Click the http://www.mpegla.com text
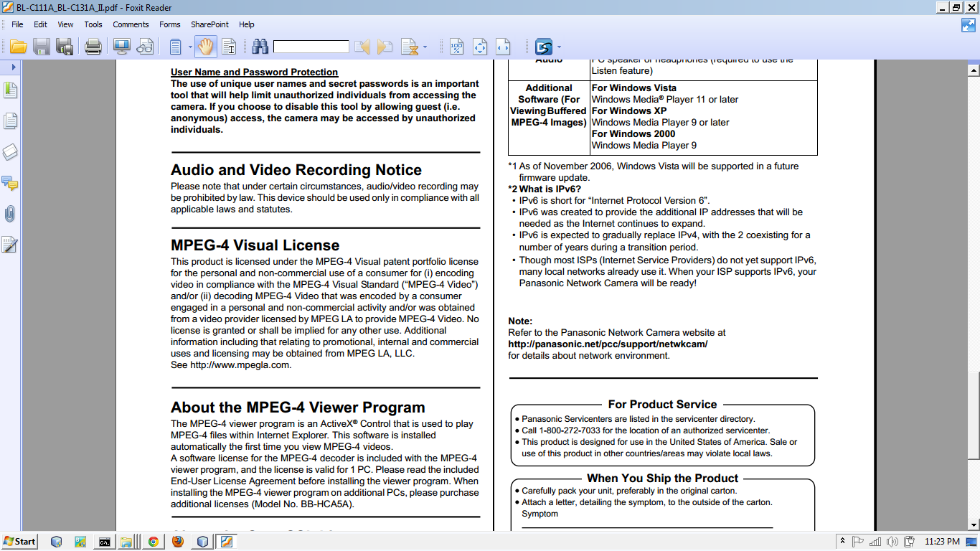 (240, 364)
